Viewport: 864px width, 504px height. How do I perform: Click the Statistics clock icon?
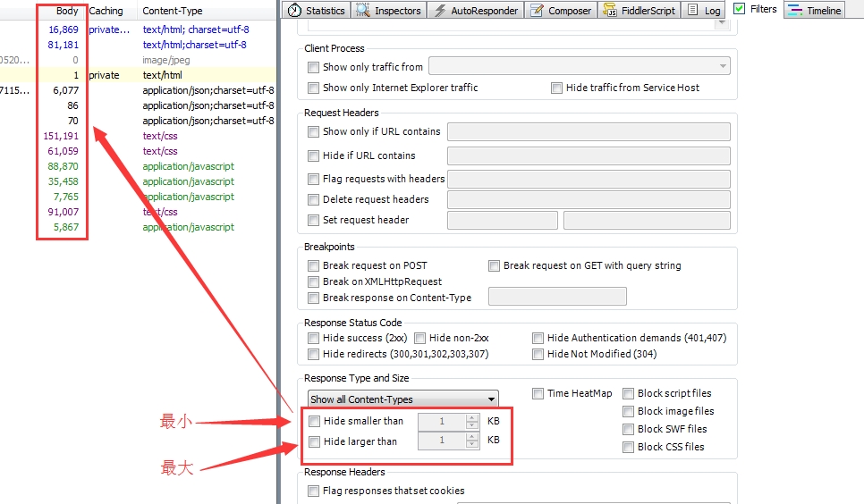click(x=295, y=11)
